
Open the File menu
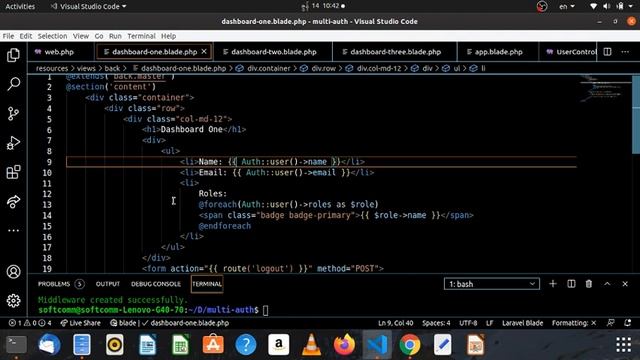pos(8,36)
